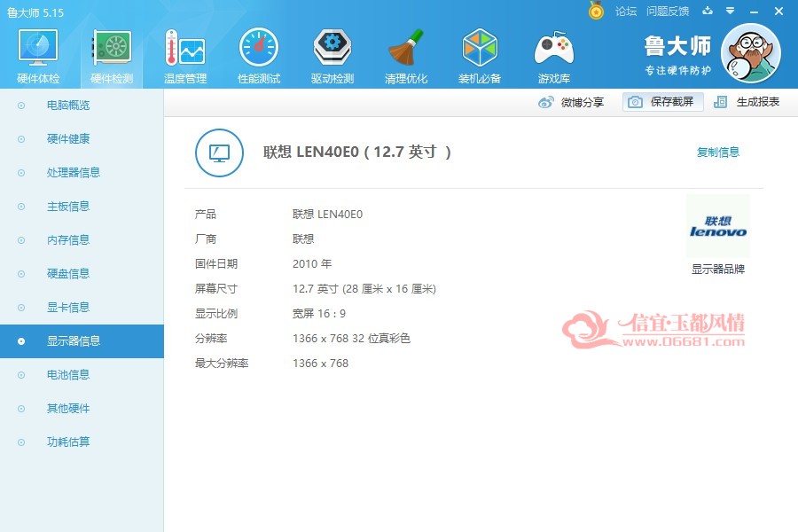This screenshot has height=532, width=798.
Task: Open 问题反馈 feedback link
Action: [667, 12]
